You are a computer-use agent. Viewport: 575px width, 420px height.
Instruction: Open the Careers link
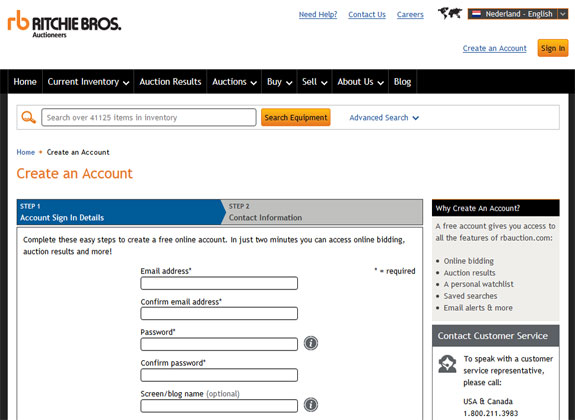point(410,15)
